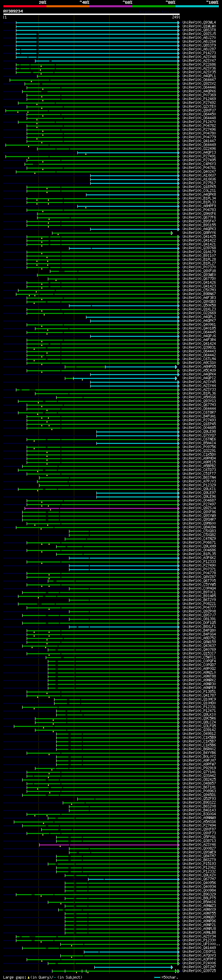
Task: Select hit label UniRef100_A2SY47
Action: pos(199,61)
